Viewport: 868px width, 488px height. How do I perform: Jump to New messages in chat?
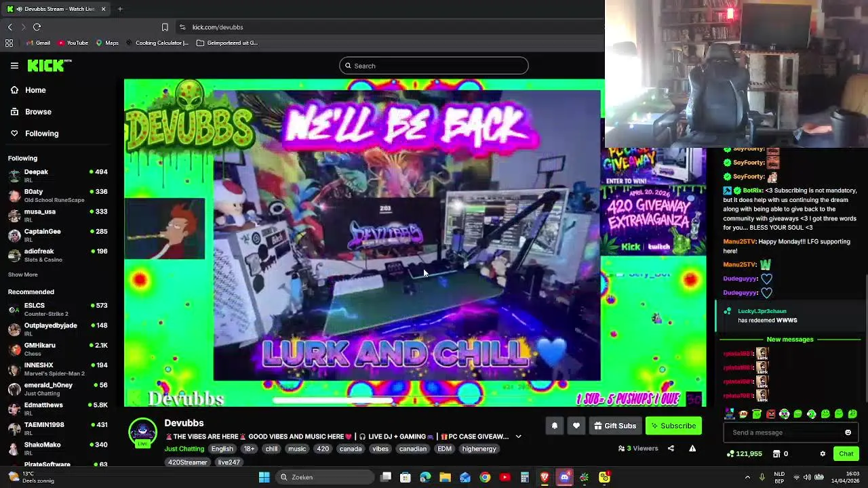790,339
